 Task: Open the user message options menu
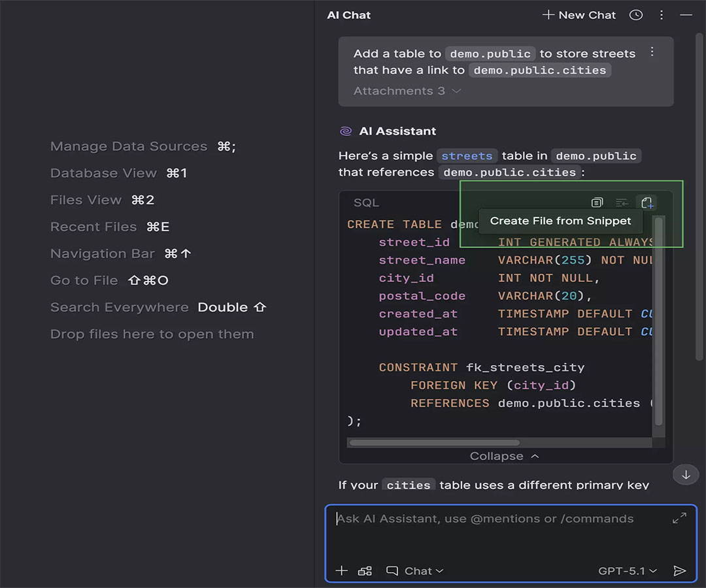[652, 52]
